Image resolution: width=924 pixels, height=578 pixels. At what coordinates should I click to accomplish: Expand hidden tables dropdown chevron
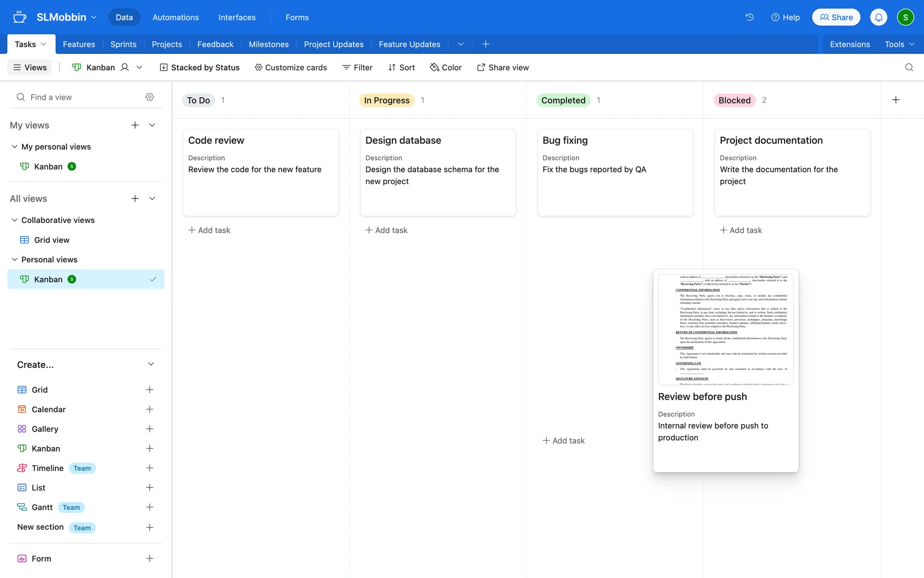point(461,44)
